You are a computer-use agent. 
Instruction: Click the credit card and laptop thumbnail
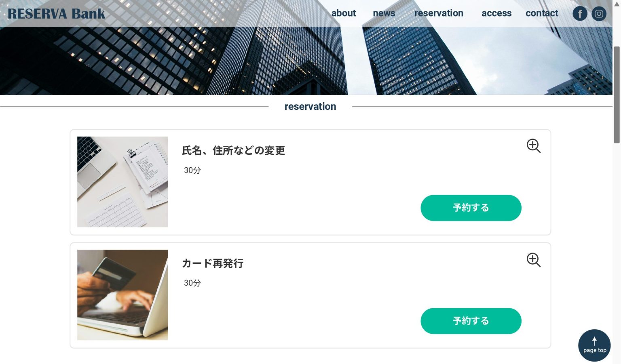123,295
